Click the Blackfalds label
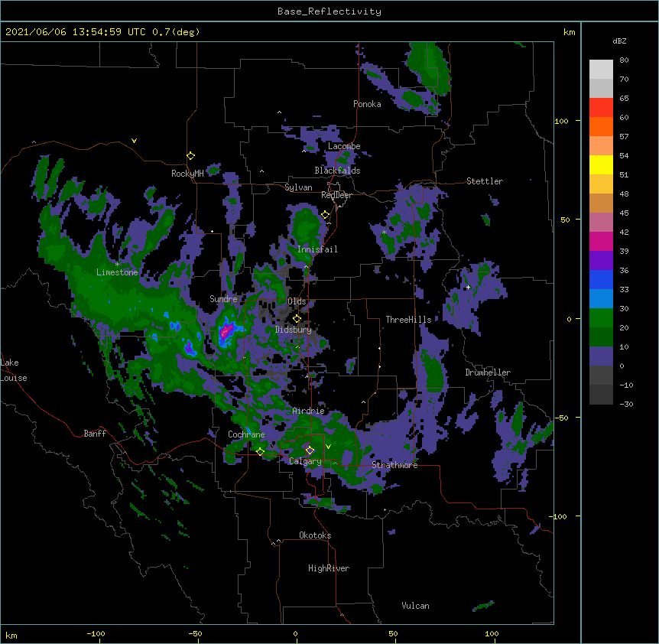 point(337,171)
